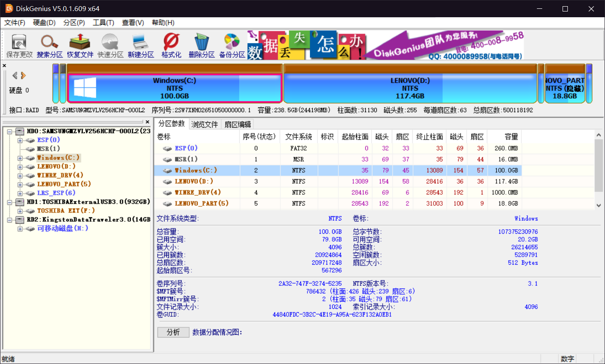Select the MSR(1) label in the disk tree
This screenshot has height=364, width=605.
point(49,149)
